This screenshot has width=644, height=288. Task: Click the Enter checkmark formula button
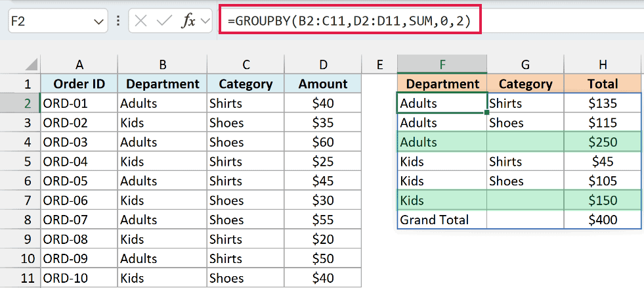point(164,21)
